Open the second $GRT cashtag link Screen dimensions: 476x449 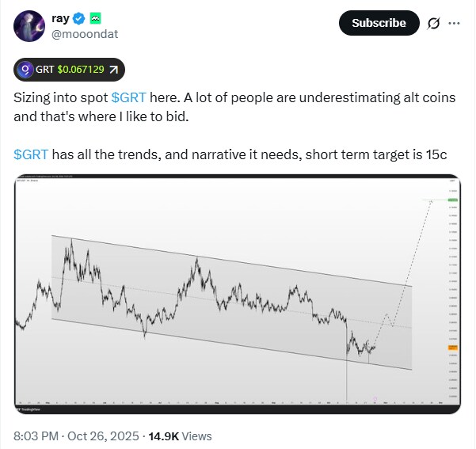pyautogui.click(x=31, y=154)
